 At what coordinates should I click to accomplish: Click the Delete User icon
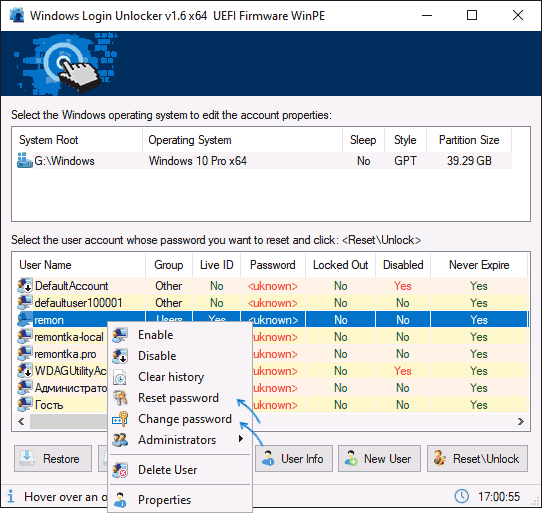click(x=120, y=470)
